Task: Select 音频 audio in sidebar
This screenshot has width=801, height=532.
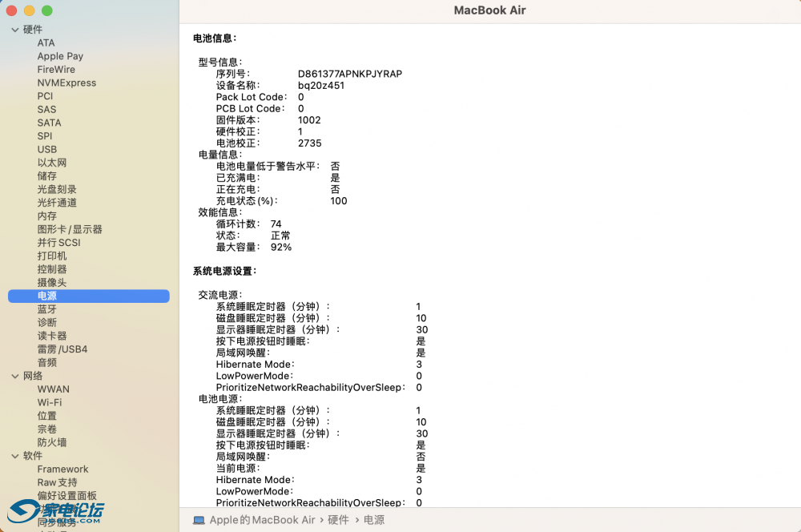Action: [x=47, y=362]
